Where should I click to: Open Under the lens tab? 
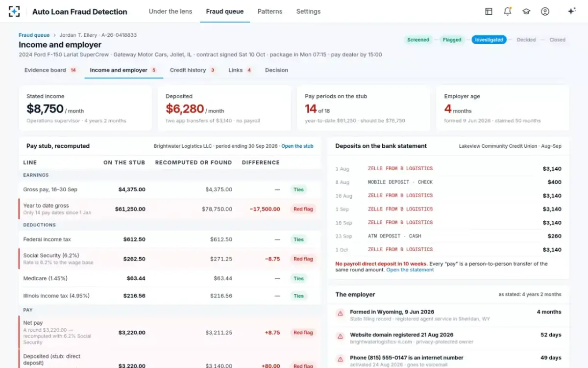click(171, 11)
